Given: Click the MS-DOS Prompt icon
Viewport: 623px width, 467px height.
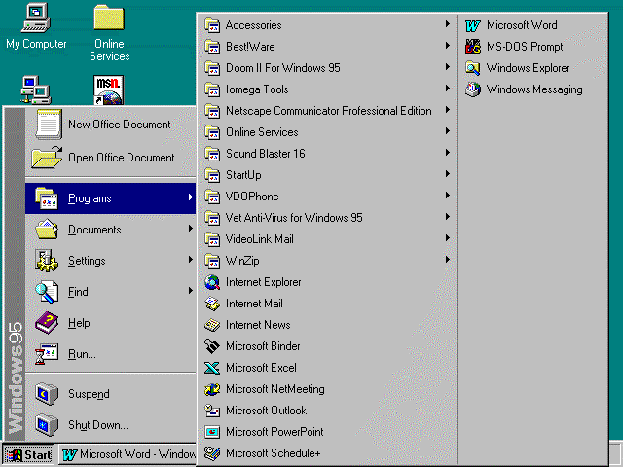Looking at the screenshot, I should [x=473, y=47].
